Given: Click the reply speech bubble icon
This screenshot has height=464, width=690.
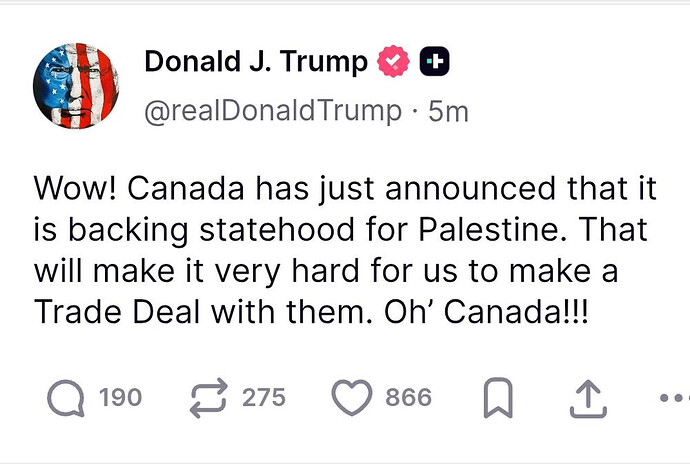Looking at the screenshot, I should (x=66, y=398).
